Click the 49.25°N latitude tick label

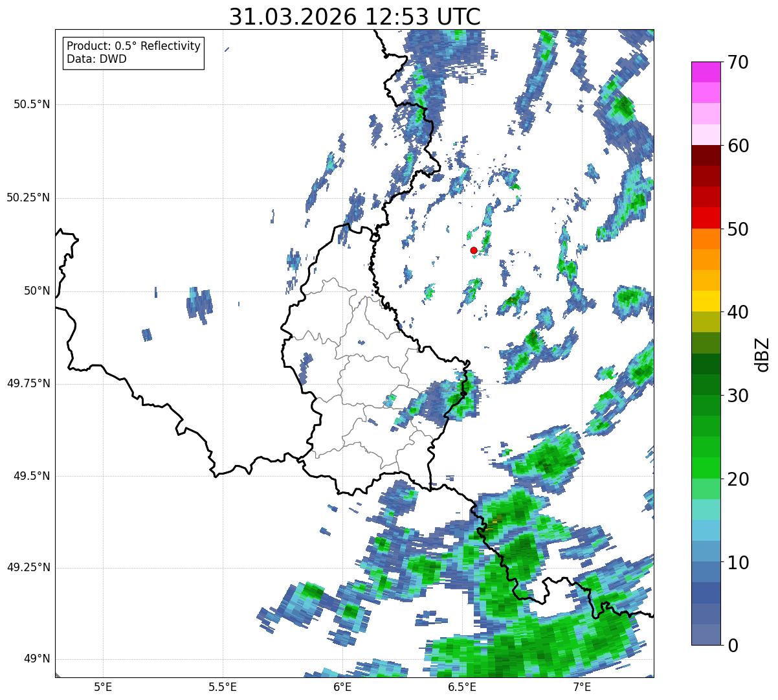pyautogui.click(x=28, y=568)
